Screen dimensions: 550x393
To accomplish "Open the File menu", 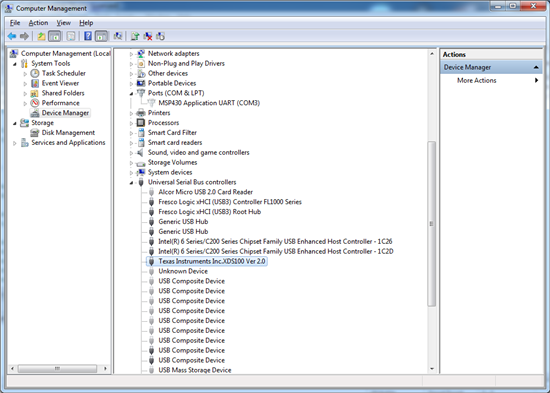I will coord(15,23).
